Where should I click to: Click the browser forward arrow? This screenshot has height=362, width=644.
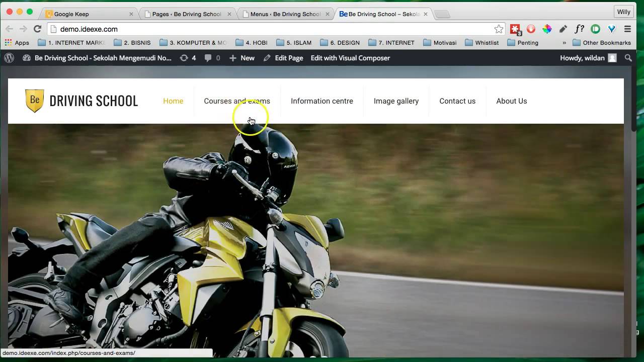click(x=23, y=29)
